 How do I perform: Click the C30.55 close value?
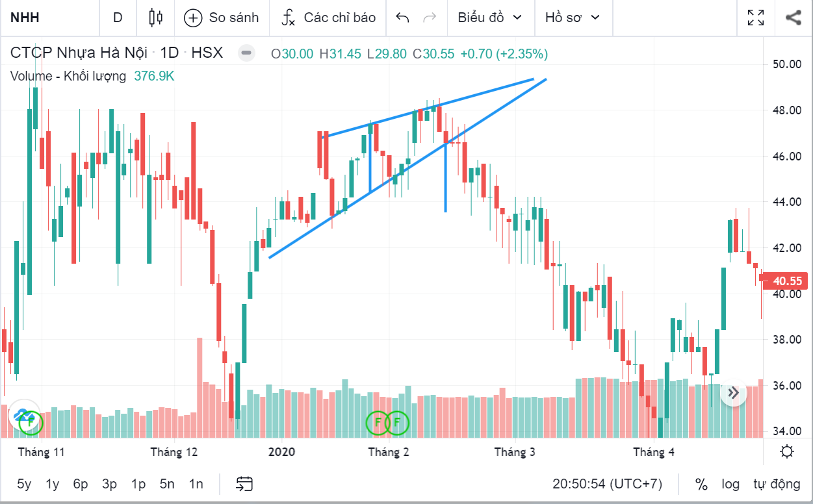click(x=433, y=54)
